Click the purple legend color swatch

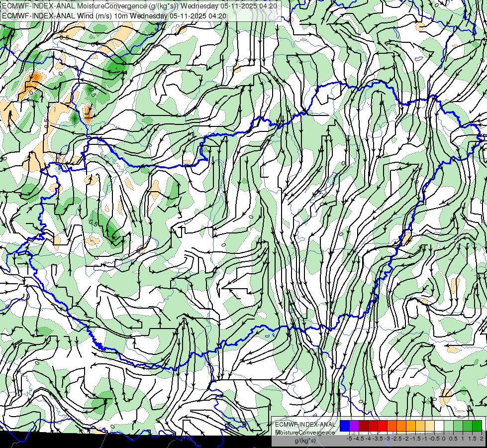click(354, 426)
